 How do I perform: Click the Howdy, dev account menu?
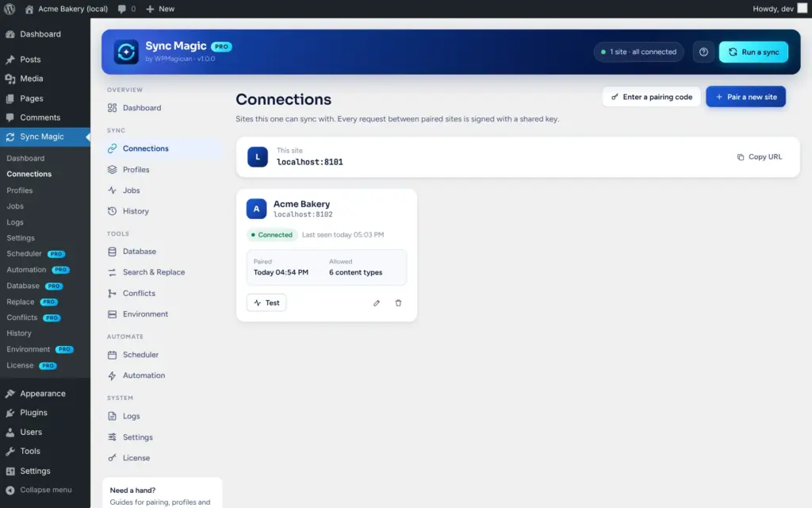(779, 9)
